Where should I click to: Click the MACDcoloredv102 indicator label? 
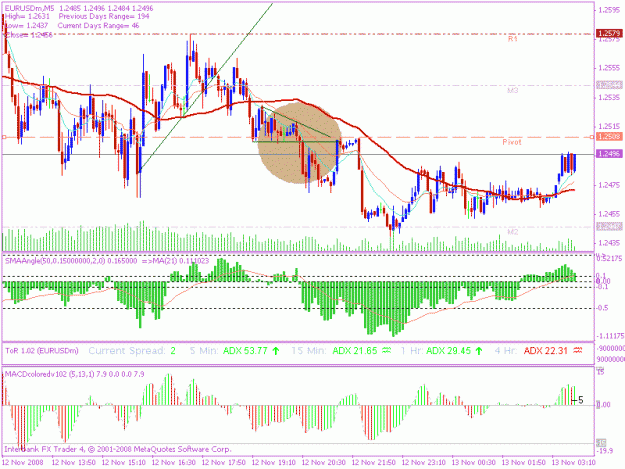click(x=75, y=374)
